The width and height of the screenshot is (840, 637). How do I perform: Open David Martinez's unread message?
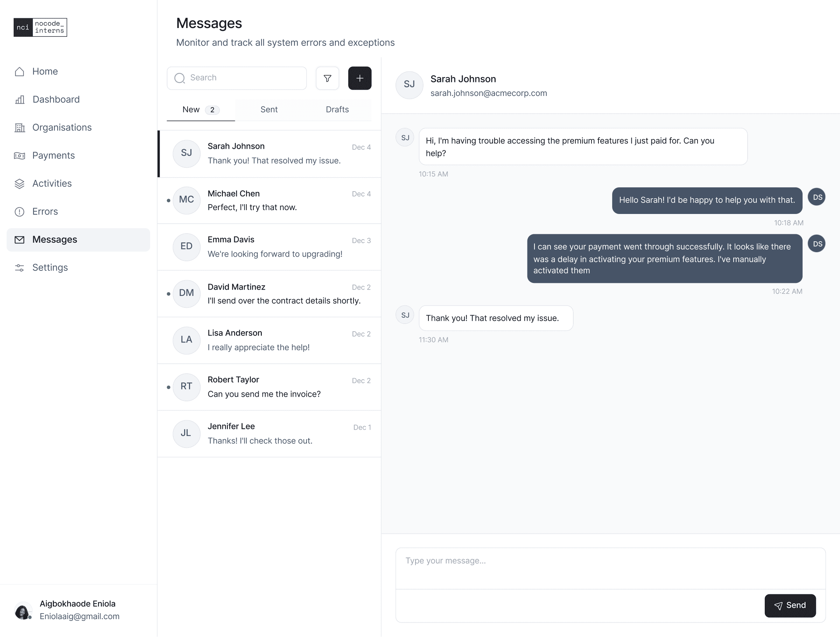[x=269, y=294]
